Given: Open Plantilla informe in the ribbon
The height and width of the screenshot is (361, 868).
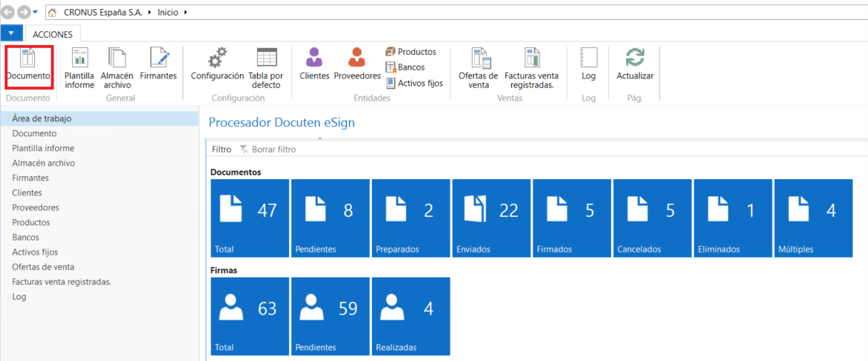Looking at the screenshot, I should (79, 68).
